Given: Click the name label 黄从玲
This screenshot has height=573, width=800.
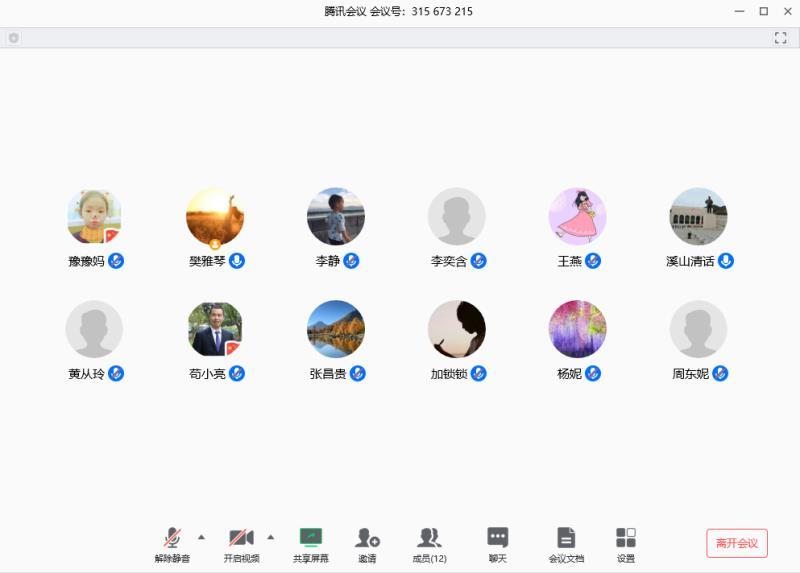Looking at the screenshot, I should point(86,374).
